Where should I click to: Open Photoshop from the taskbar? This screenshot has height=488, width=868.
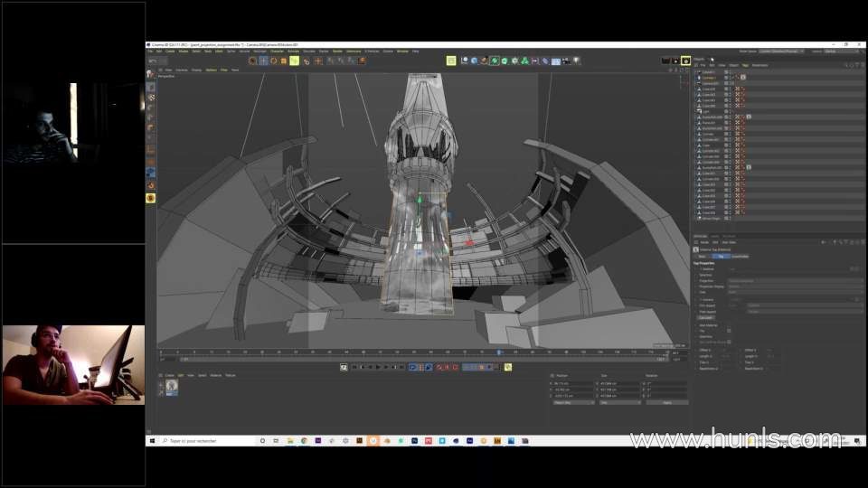click(x=414, y=441)
